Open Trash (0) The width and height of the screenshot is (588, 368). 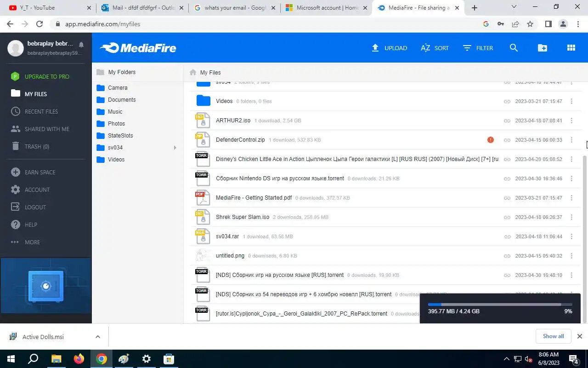point(30,146)
